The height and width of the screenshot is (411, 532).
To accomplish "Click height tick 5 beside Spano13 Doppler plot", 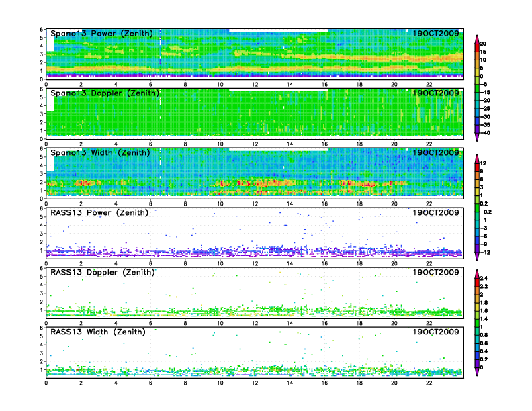I will (x=42, y=97).
